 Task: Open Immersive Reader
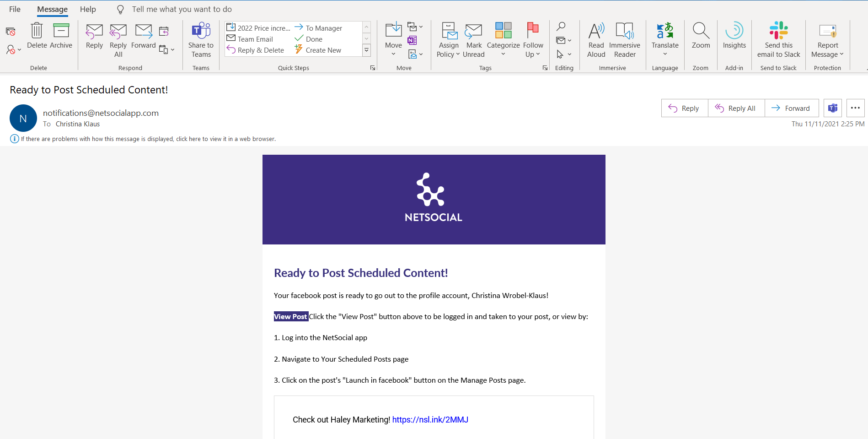click(x=625, y=40)
